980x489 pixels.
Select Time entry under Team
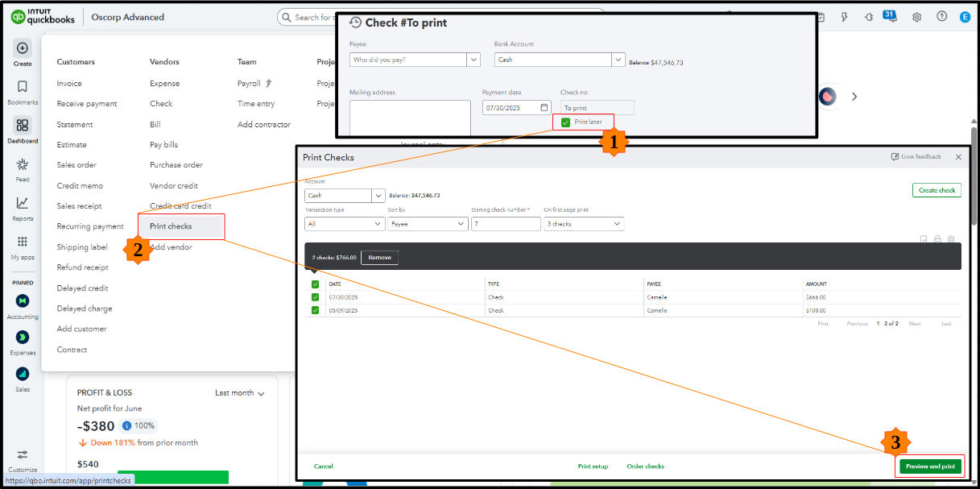click(x=256, y=104)
